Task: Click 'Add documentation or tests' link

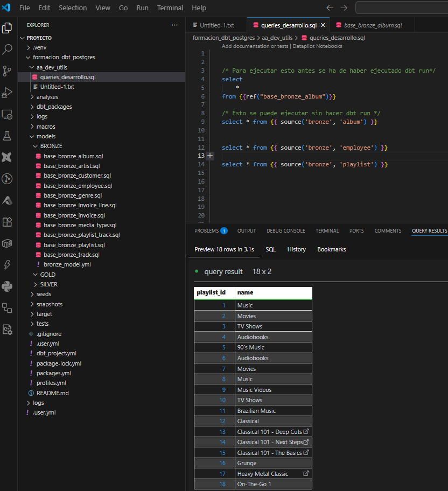Action: pos(255,46)
